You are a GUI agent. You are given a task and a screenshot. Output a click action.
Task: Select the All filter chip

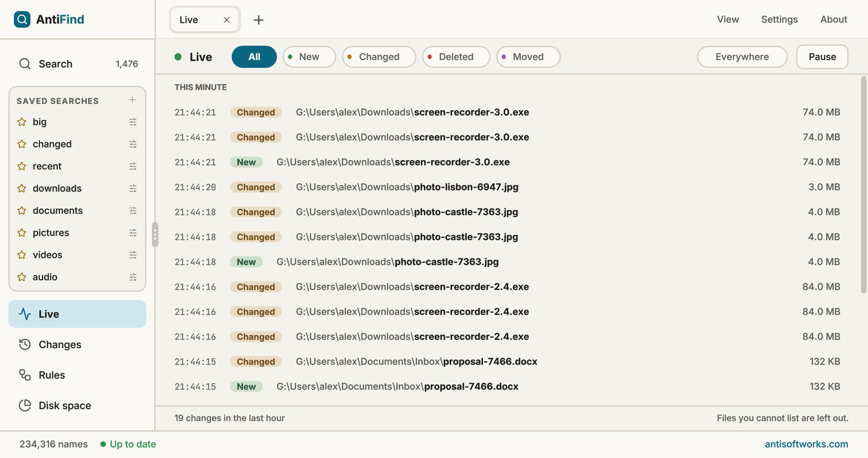(x=254, y=56)
